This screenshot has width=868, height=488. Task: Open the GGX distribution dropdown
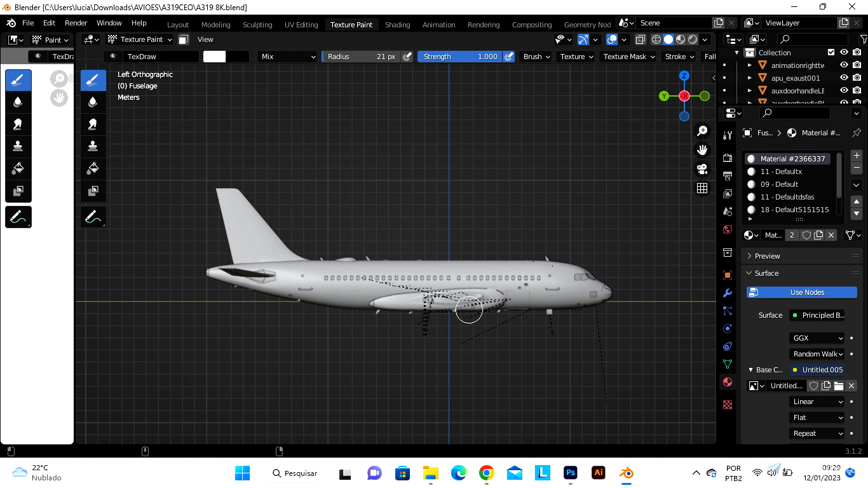point(818,338)
